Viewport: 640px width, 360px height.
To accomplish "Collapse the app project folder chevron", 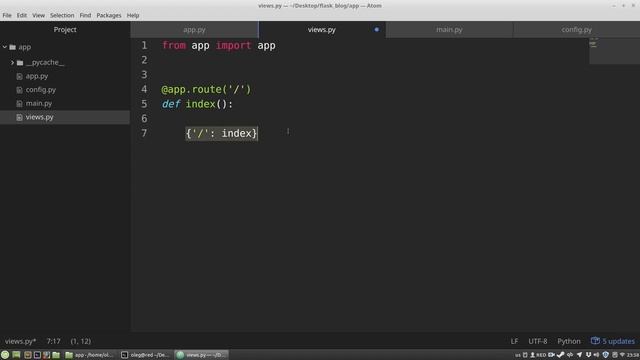I will 4,47.
